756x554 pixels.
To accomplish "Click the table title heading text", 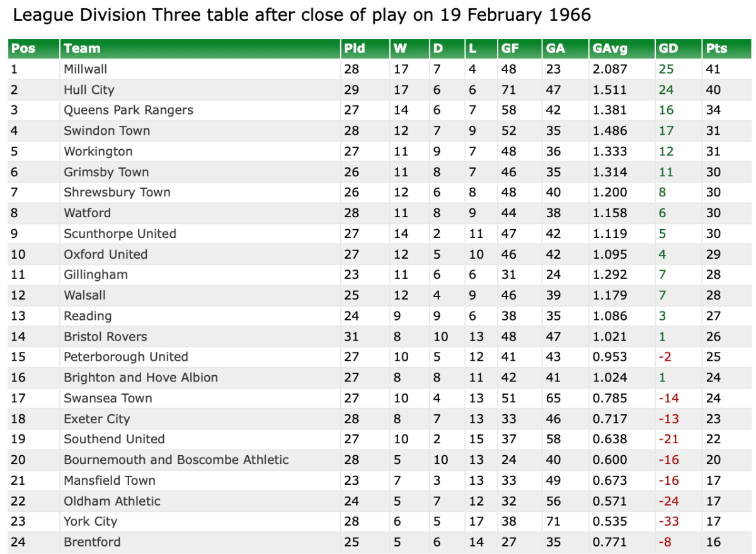I will click(x=302, y=15).
